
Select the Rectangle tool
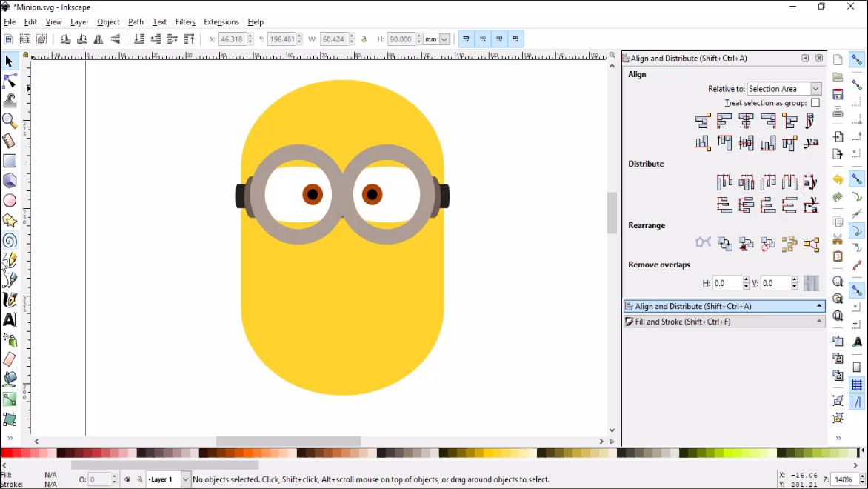coord(10,161)
